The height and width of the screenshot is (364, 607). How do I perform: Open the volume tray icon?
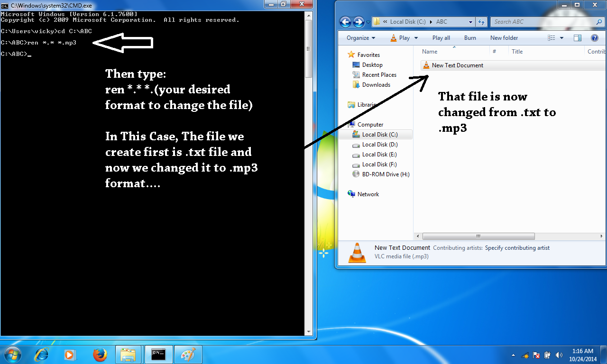559,355
